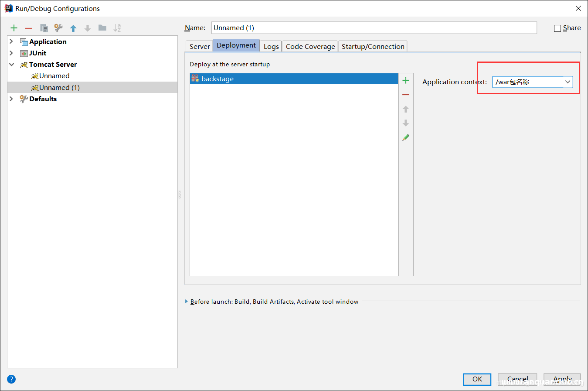588x391 pixels.
Task: Add a new run configuration
Action: [x=14, y=28]
